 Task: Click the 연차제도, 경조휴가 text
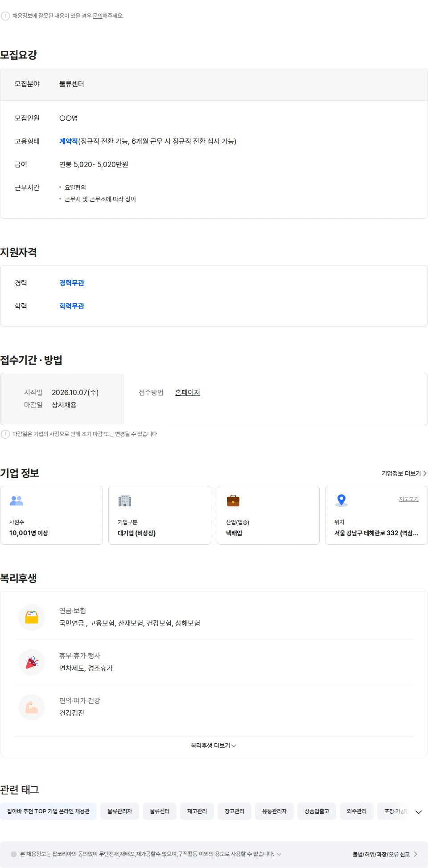[x=86, y=668]
